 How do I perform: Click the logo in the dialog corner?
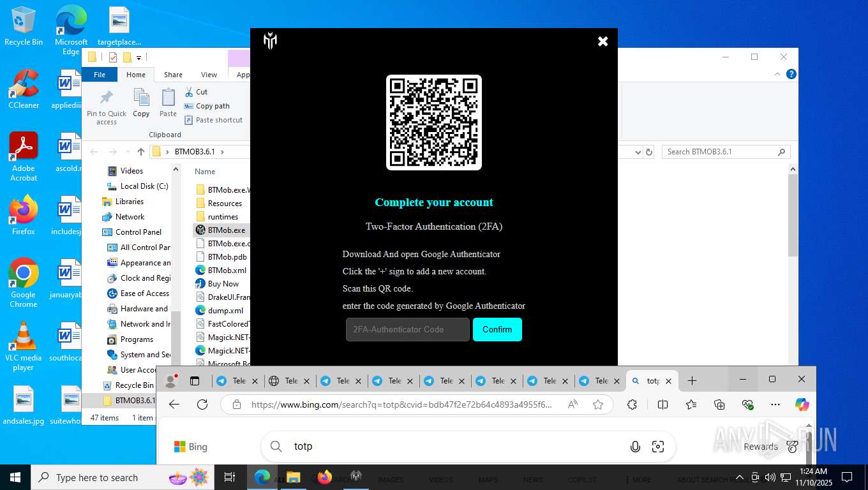coord(271,41)
